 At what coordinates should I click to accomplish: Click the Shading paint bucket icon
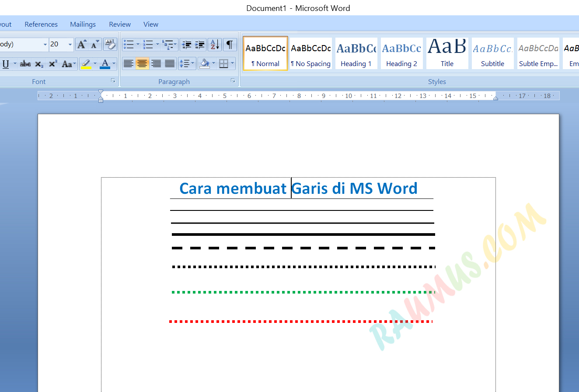[204, 64]
